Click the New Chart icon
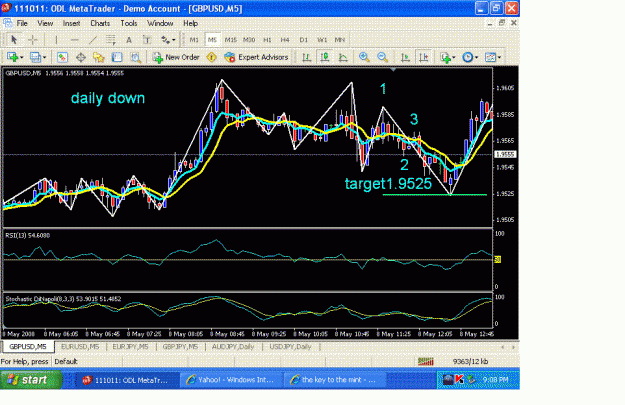This screenshot has width=625, height=405. tap(12, 57)
